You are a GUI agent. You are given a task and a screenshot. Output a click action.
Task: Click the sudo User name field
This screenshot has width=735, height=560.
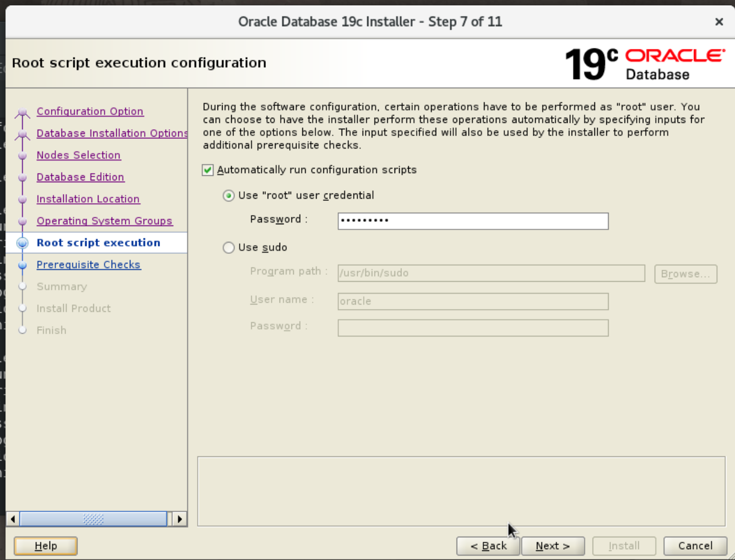click(x=473, y=301)
